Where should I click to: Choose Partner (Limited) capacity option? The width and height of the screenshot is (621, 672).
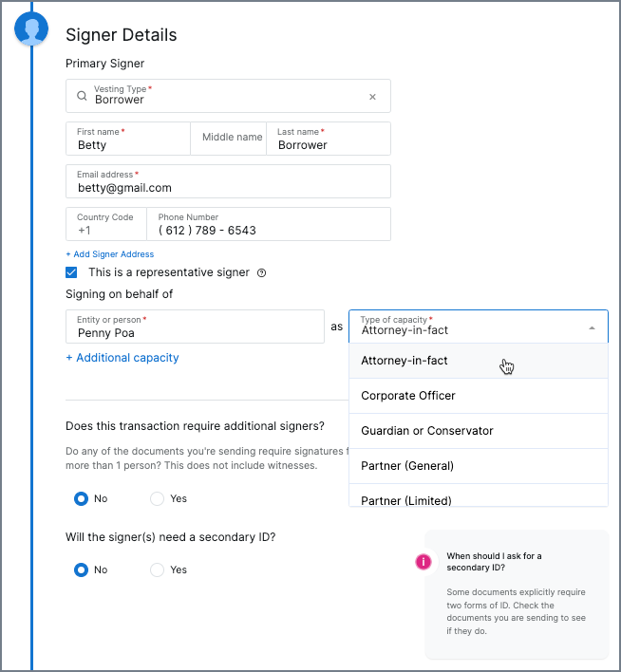pos(479,495)
